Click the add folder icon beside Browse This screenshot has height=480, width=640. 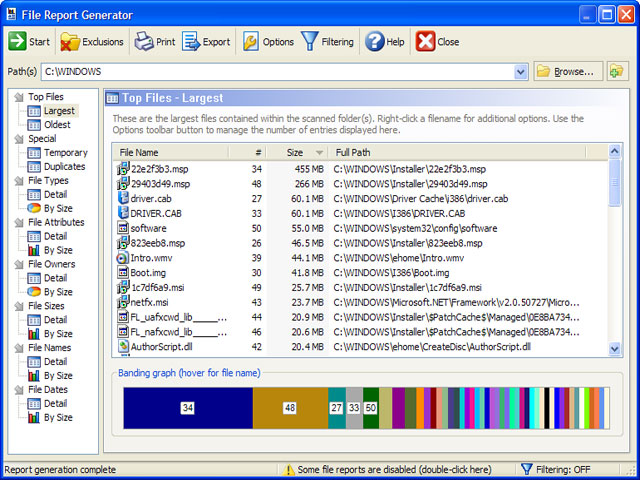617,71
